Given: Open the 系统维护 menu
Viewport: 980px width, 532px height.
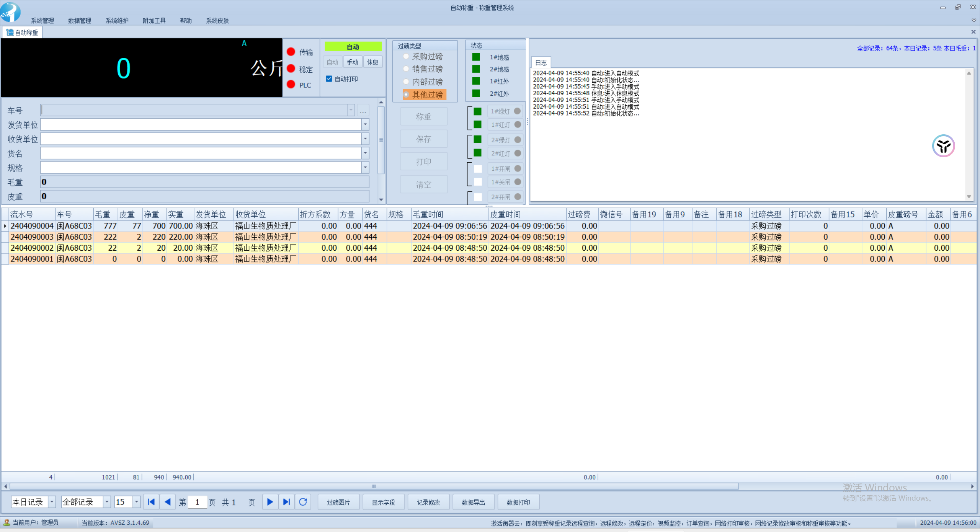Looking at the screenshot, I should pos(117,21).
